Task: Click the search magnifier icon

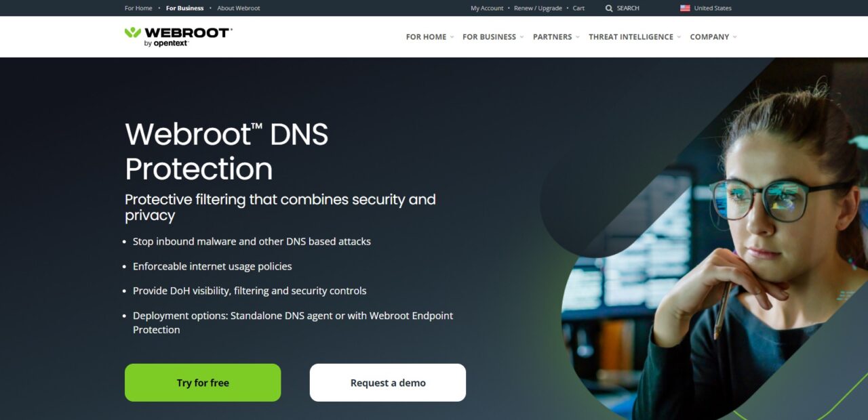Action: click(x=609, y=8)
